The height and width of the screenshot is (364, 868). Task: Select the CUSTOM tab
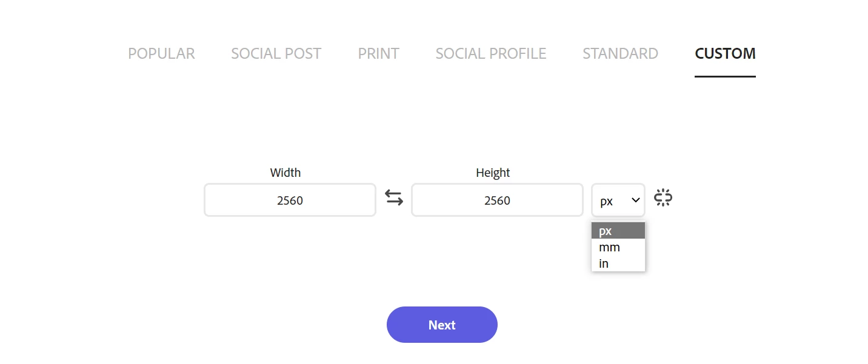(x=725, y=53)
